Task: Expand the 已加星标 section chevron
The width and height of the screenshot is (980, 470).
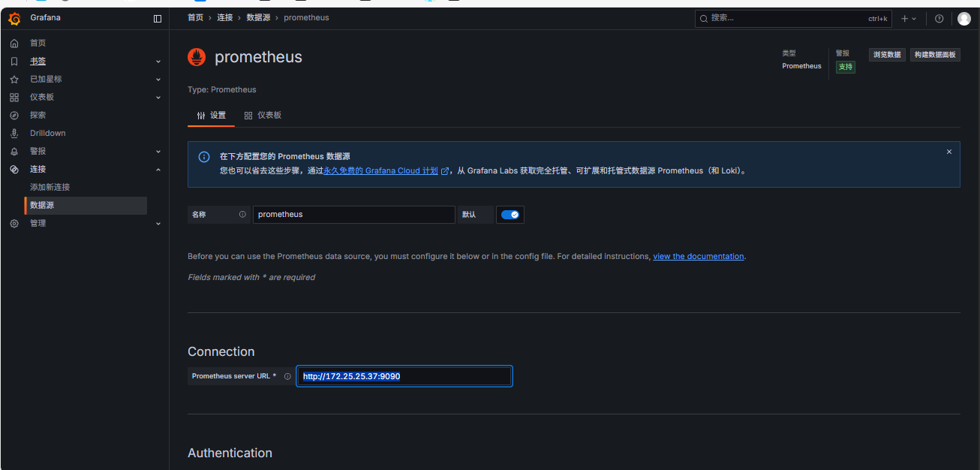Action: tap(158, 79)
